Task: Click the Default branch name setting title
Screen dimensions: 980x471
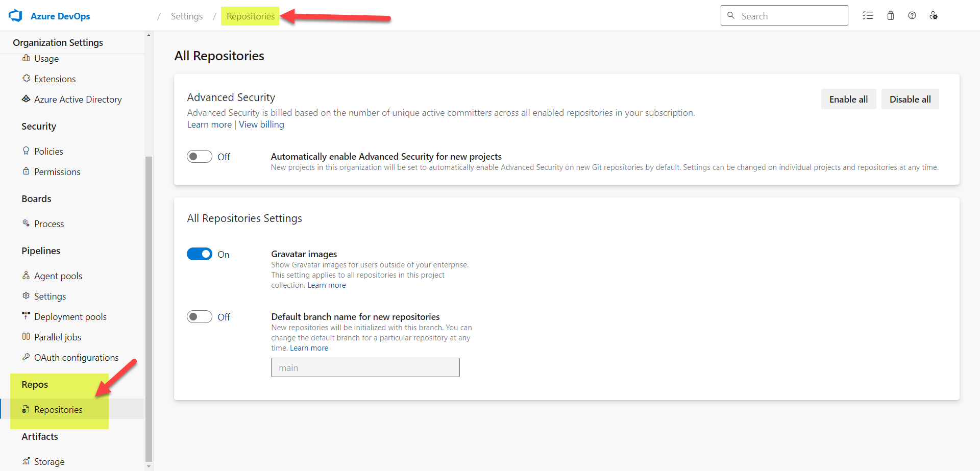Action: (356, 317)
